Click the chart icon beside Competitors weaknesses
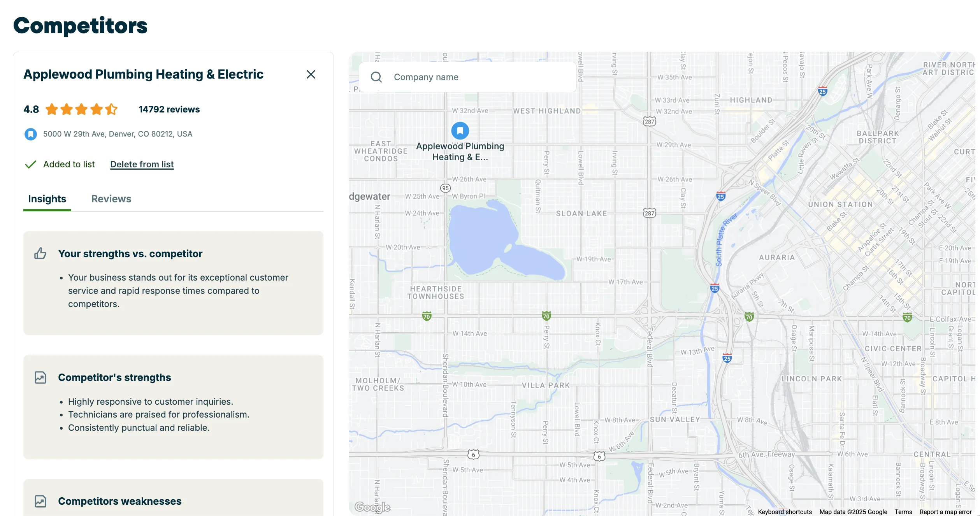The height and width of the screenshot is (516, 980). 40,501
